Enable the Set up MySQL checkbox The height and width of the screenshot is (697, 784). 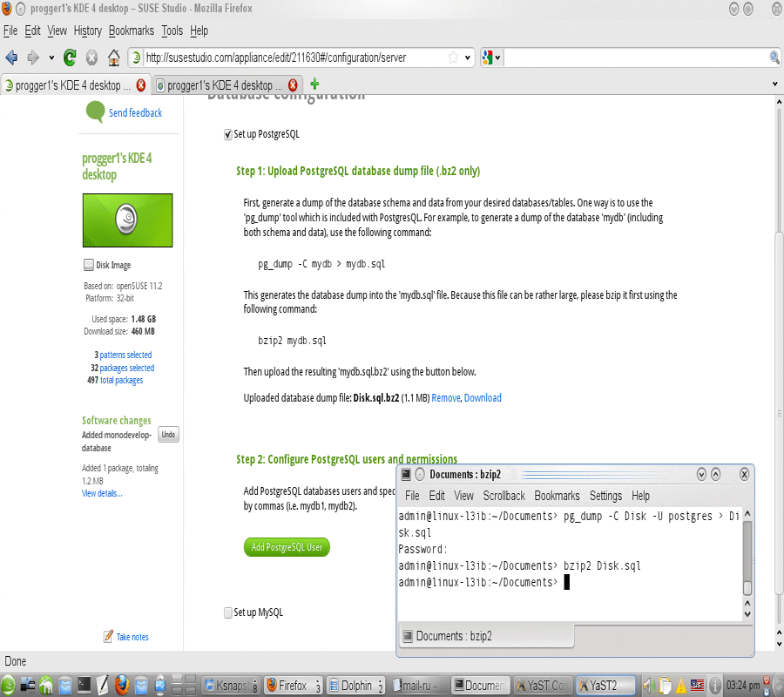pyautogui.click(x=228, y=612)
